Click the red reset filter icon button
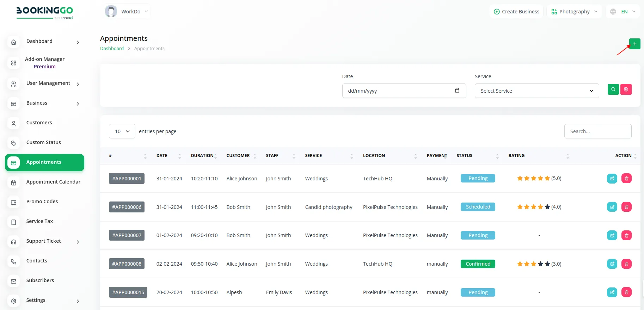Image resolution: width=644 pixels, height=310 pixels. coord(626,89)
